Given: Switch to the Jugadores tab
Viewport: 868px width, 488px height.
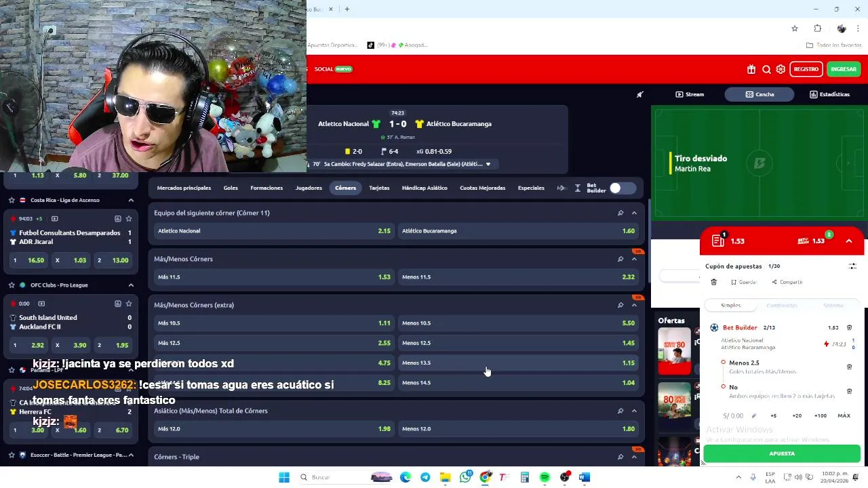Looking at the screenshot, I should 309,188.
